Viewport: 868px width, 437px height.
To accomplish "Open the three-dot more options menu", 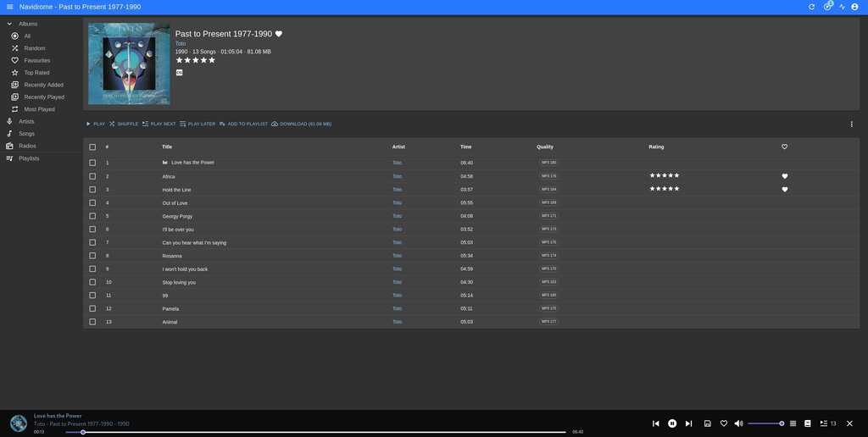I will tap(852, 124).
